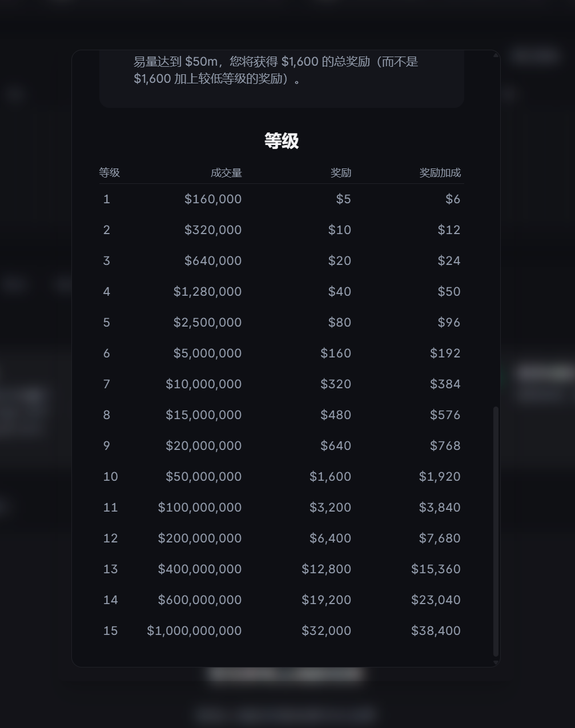Screen dimensions: 575x728
Task: Click the $480 reward cell
Action: pos(336,415)
